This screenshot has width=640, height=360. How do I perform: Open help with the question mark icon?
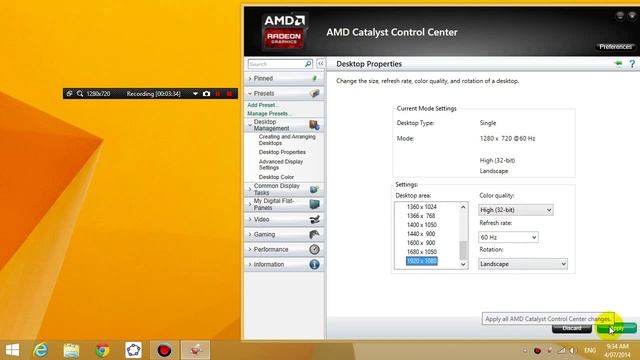(632, 64)
